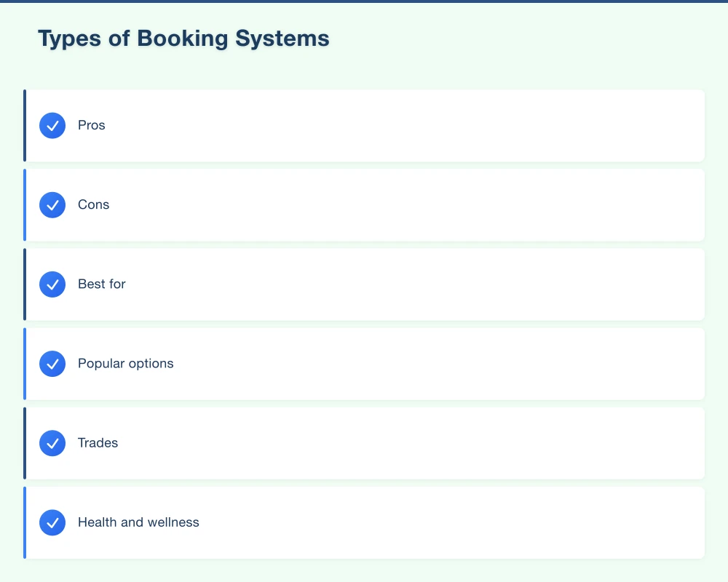The height and width of the screenshot is (582, 728).
Task: Click the Types of Booking Systems heading
Action: 183,39
